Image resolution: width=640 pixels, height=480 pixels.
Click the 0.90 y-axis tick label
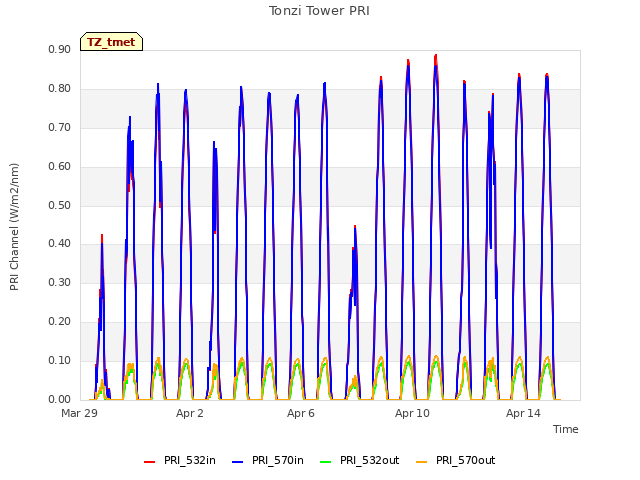pos(60,49)
